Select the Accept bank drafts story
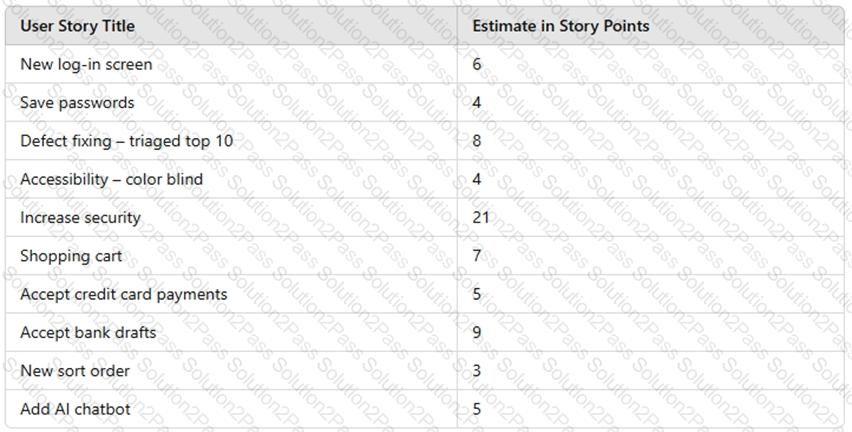 pyautogui.click(x=88, y=333)
